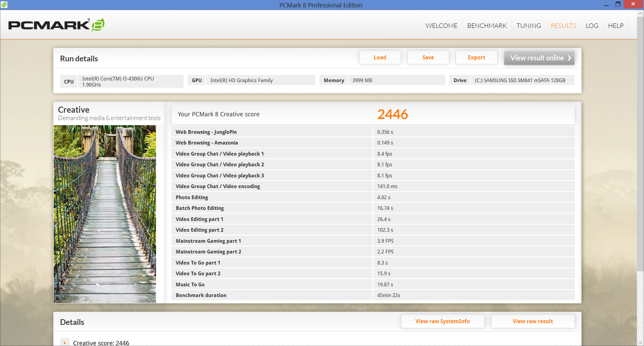644x346 pixels.
Task: Click the CPU value Intel Core i5-4300U
Action: [x=130, y=81]
